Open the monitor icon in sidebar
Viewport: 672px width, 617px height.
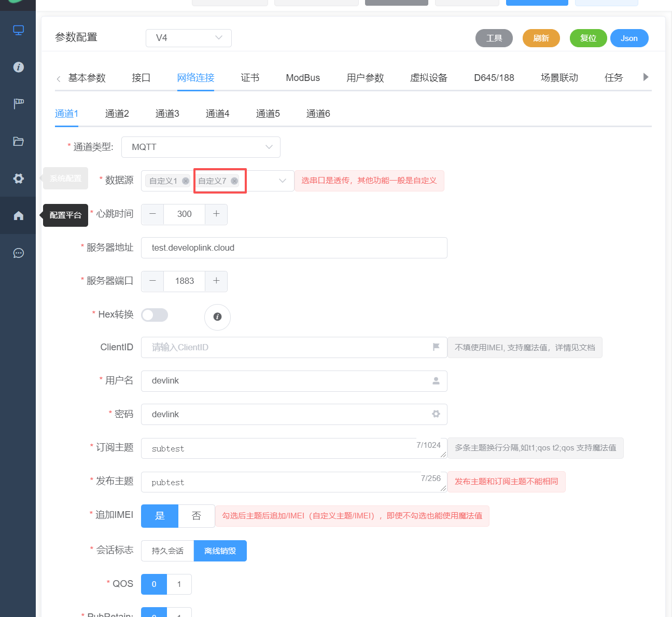tap(18, 30)
